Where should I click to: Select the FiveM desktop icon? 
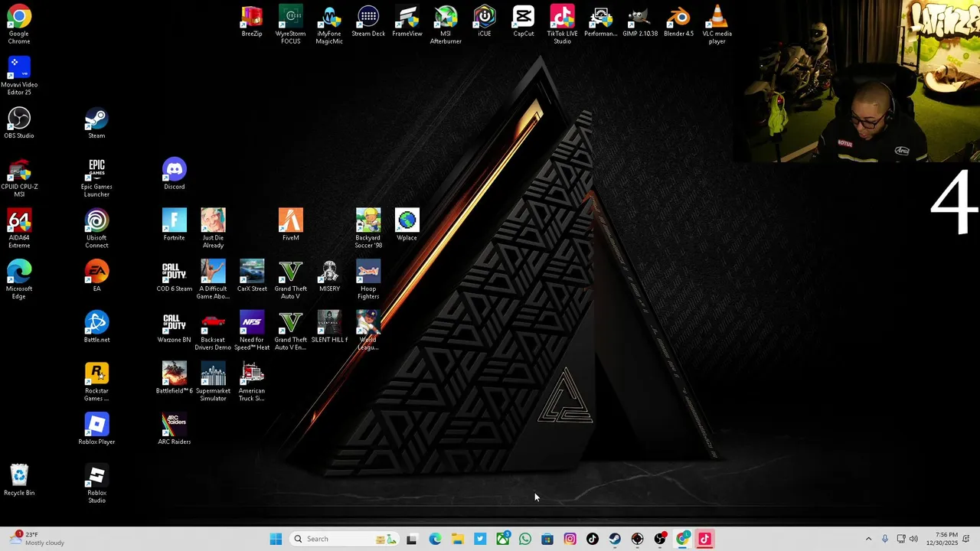[x=290, y=225]
